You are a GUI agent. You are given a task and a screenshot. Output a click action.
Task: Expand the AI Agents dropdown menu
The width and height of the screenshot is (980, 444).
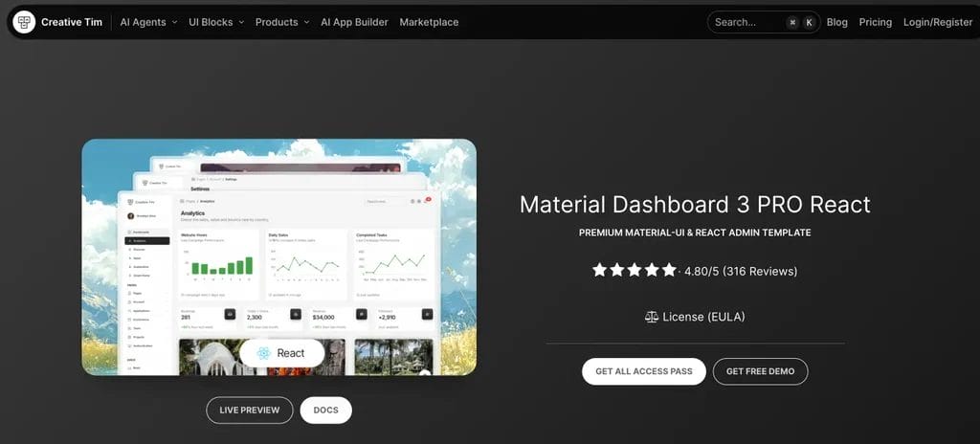tap(148, 22)
